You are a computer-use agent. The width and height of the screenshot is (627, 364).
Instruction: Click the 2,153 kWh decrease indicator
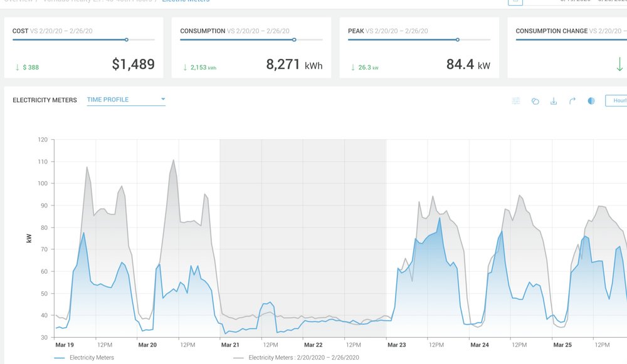(199, 67)
